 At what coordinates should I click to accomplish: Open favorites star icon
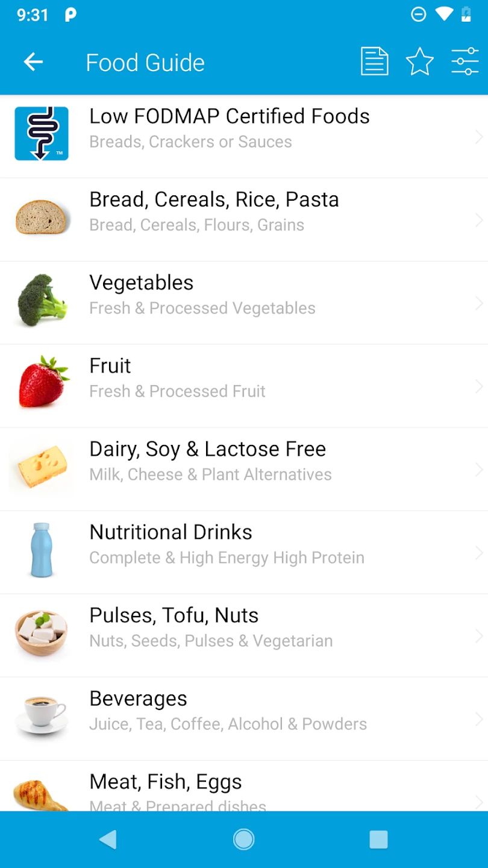[x=419, y=62]
